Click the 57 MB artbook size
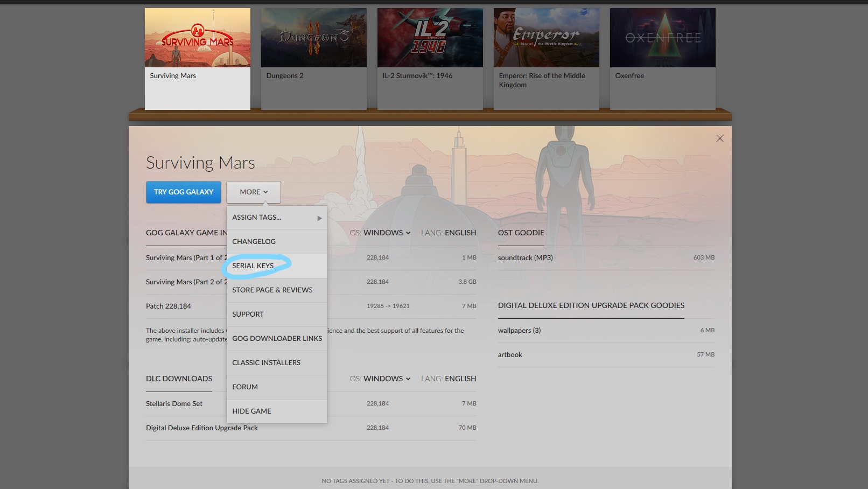This screenshot has height=489, width=868. click(x=705, y=354)
